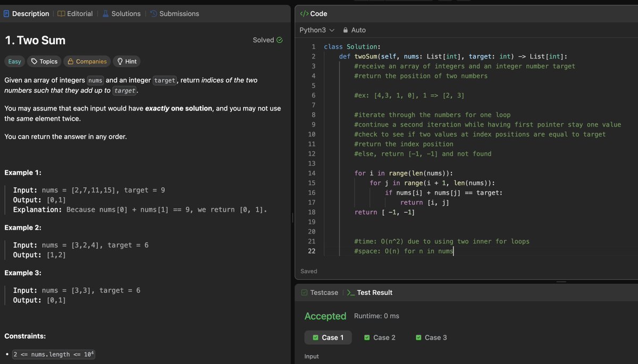Click the line number 14 in gutter
Screen dimensions: 638x364
click(x=312, y=173)
